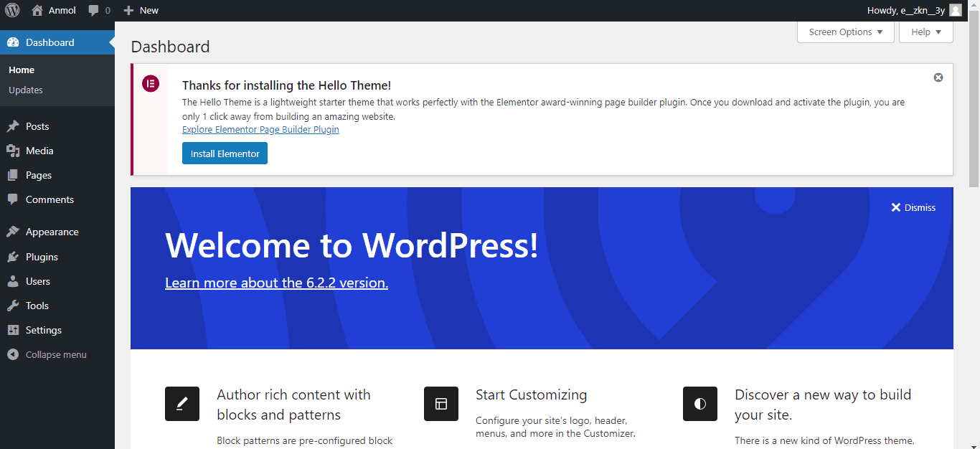Expand the Help dropdown
Viewport: 980px width, 449px height.
[x=925, y=32]
